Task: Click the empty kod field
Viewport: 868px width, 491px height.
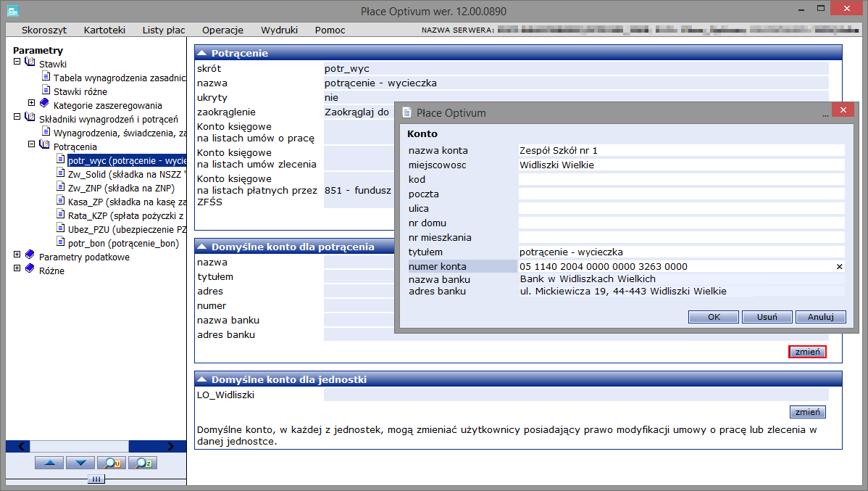Action: click(682, 180)
